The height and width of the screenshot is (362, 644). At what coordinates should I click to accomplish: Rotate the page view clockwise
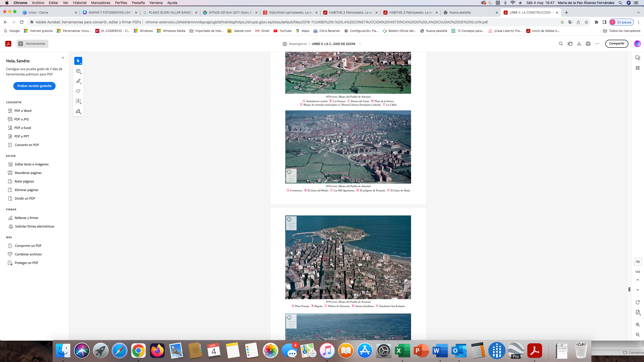pyautogui.click(x=637, y=302)
